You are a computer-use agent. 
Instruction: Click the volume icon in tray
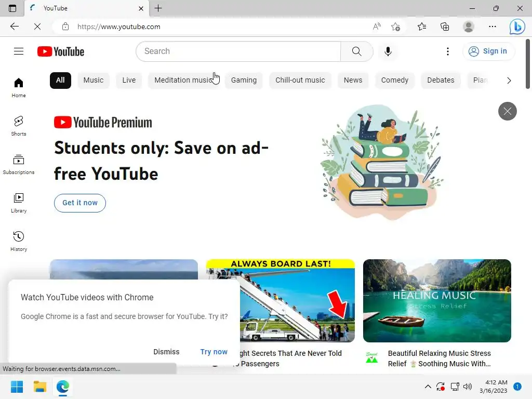(468, 387)
